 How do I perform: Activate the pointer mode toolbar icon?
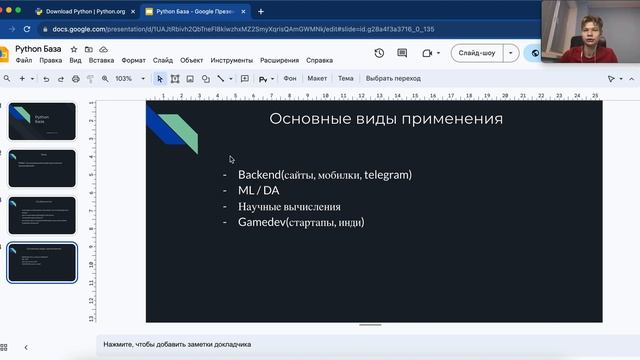pos(611,79)
